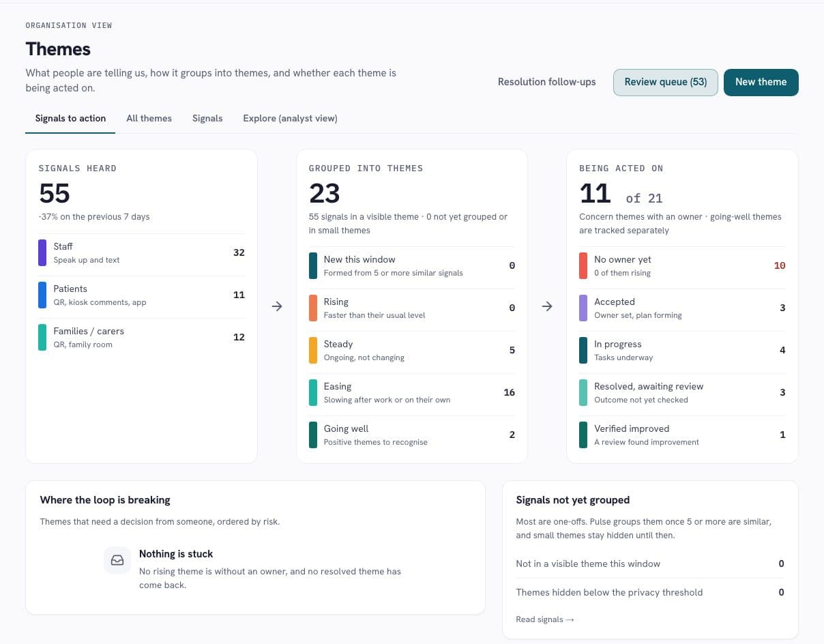
Task: Open Resolved, awaiting review row
Action: pos(682,392)
